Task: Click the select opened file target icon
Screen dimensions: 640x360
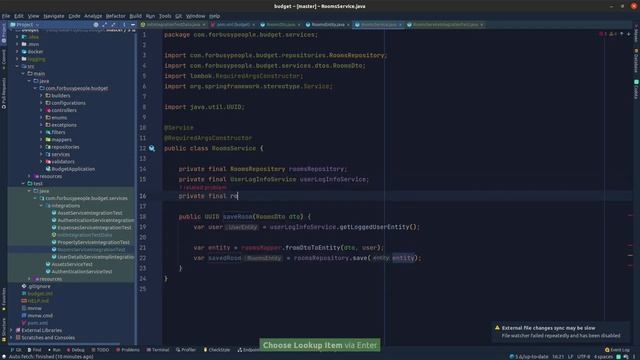Action: click(96, 24)
